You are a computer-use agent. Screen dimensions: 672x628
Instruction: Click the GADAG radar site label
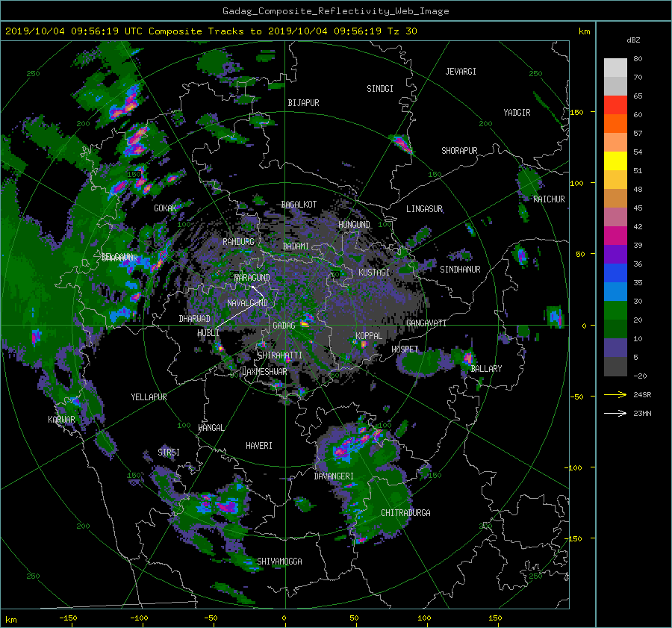(284, 326)
